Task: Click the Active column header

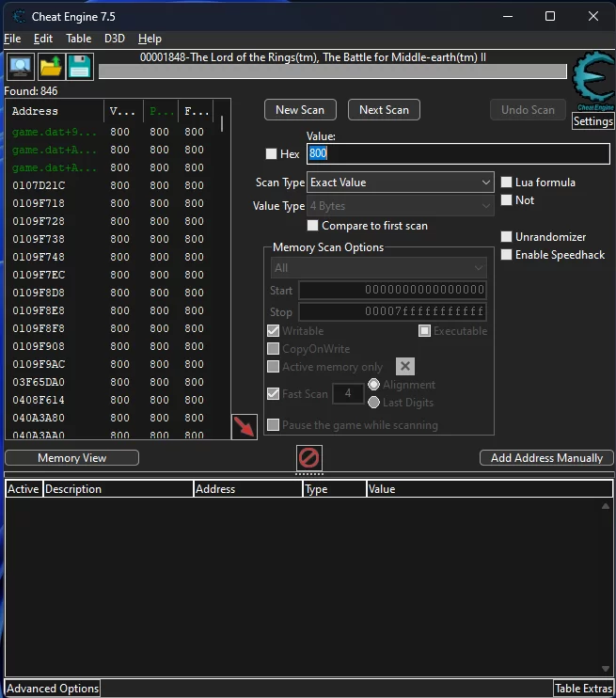Action: (24, 489)
